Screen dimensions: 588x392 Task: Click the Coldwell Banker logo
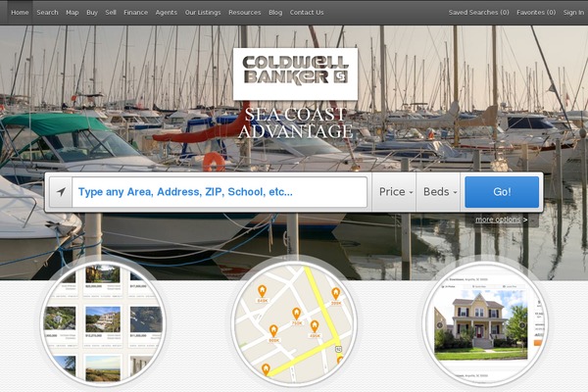click(296, 73)
